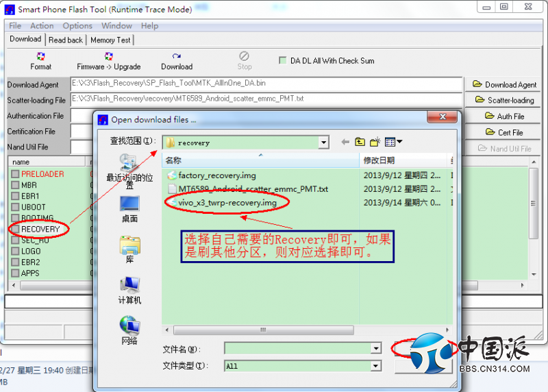This screenshot has height=392, width=548.
Task: Go back with the dialog's back arrow
Action: tap(345, 142)
